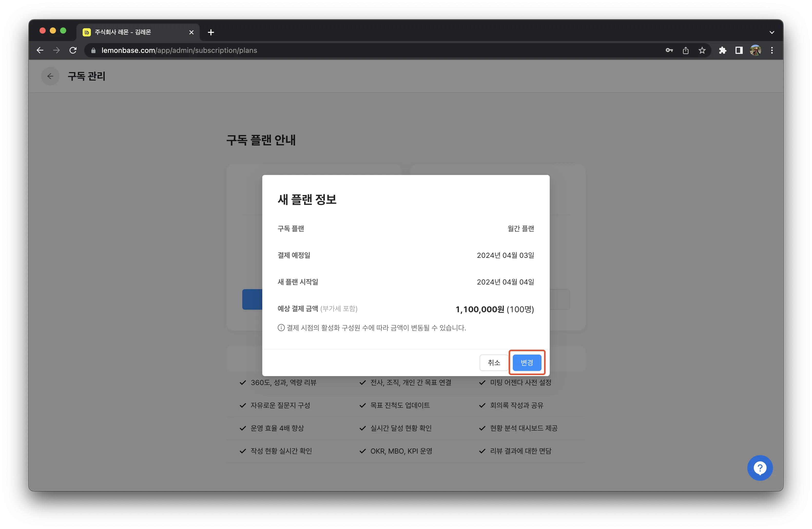The width and height of the screenshot is (812, 529).
Task: Click the date 2024년 04월 03일
Action: pyautogui.click(x=505, y=255)
